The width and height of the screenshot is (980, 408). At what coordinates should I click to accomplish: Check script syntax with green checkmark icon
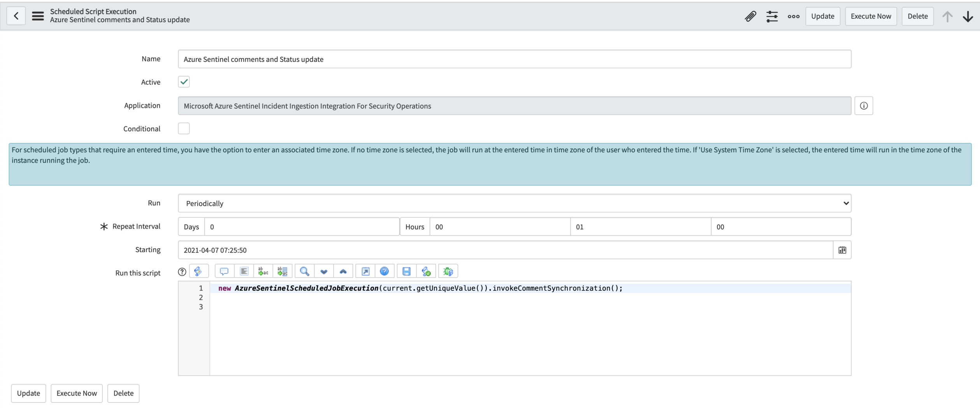click(x=426, y=271)
